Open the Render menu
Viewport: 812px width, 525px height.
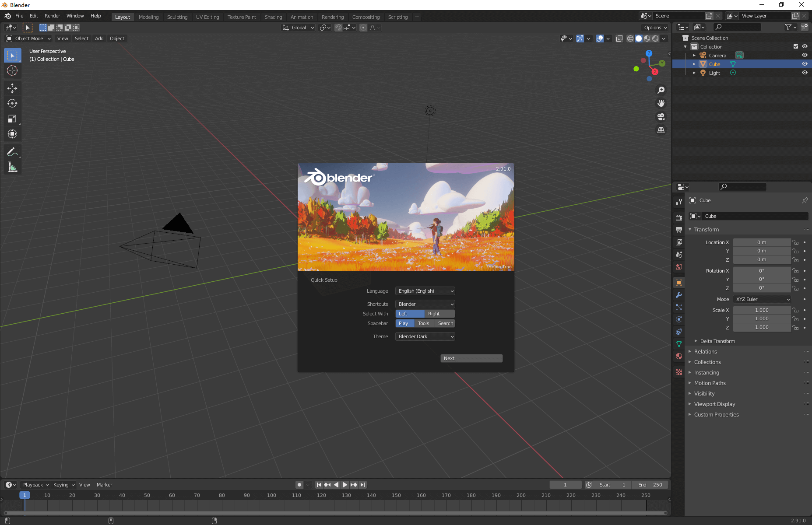pos(52,16)
